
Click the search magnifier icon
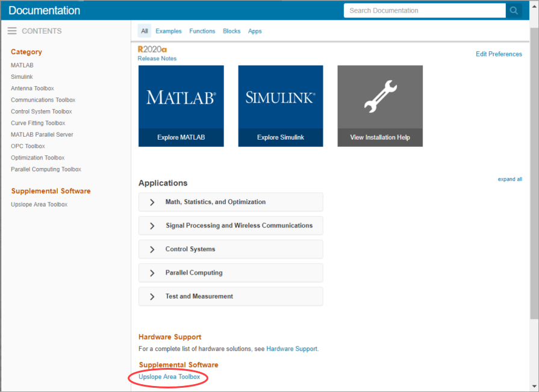[514, 11]
